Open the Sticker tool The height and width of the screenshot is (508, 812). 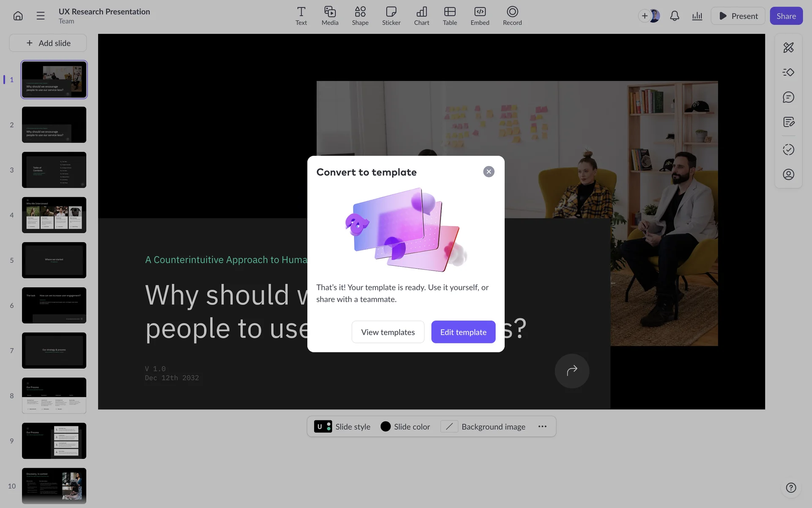point(391,16)
